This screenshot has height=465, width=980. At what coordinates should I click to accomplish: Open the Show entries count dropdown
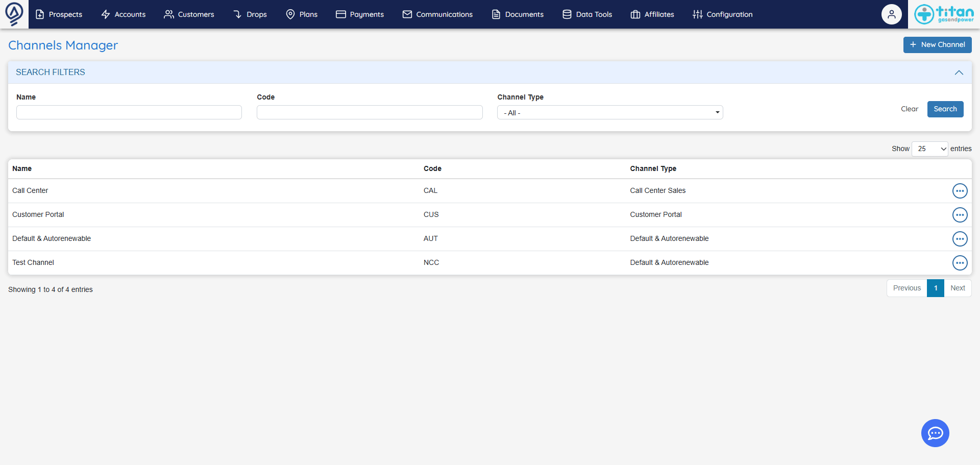tap(929, 149)
